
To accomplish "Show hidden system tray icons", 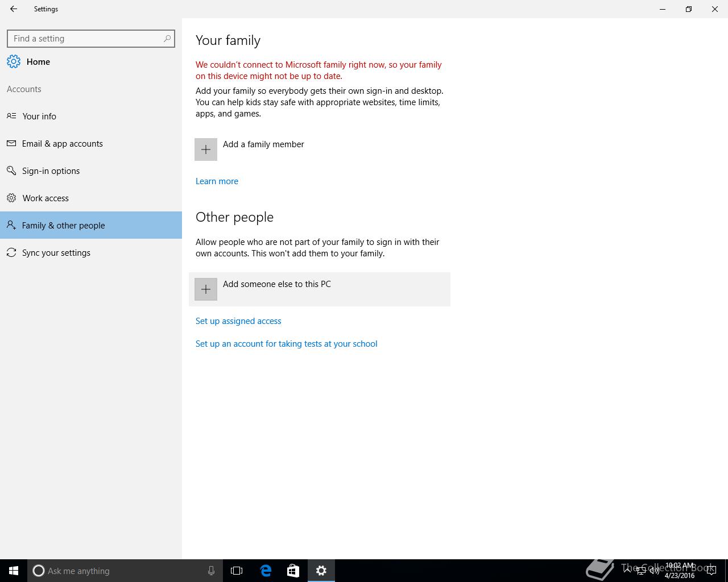I will 627,570.
